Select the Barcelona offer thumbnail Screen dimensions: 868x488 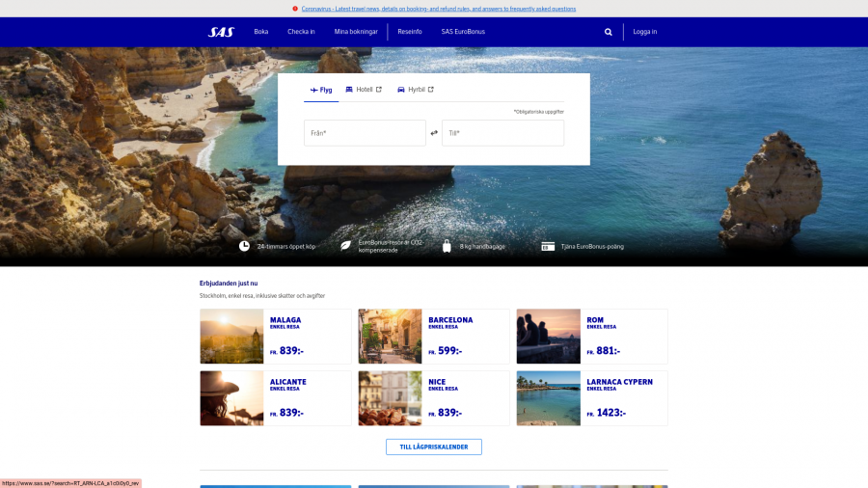pyautogui.click(x=390, y=336)
